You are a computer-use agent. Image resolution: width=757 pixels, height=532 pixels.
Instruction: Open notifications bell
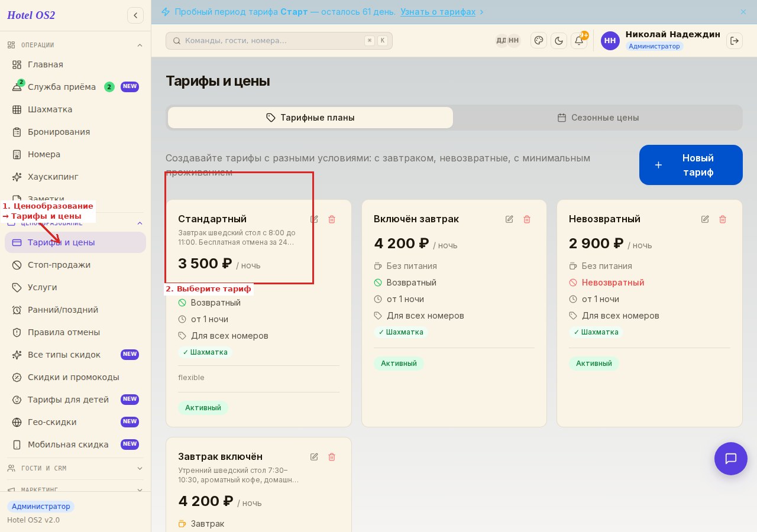[579, 40]
